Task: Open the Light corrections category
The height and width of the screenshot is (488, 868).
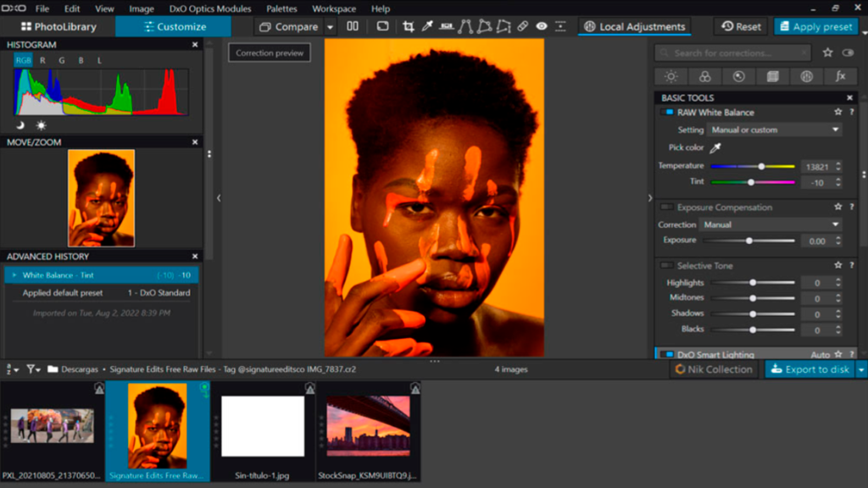Action: [x=671, y=76]
